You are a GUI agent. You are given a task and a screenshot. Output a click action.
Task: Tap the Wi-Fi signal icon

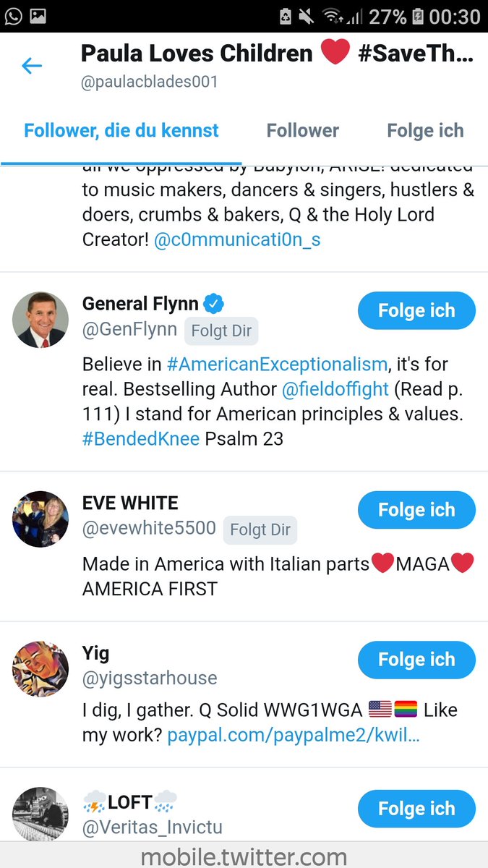[x=333, y=16]
